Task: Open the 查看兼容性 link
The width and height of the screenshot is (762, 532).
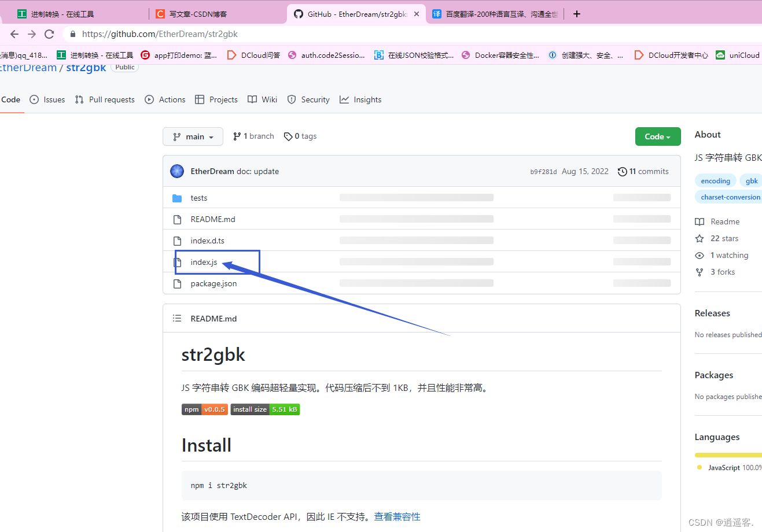Action: pos(397,516)
